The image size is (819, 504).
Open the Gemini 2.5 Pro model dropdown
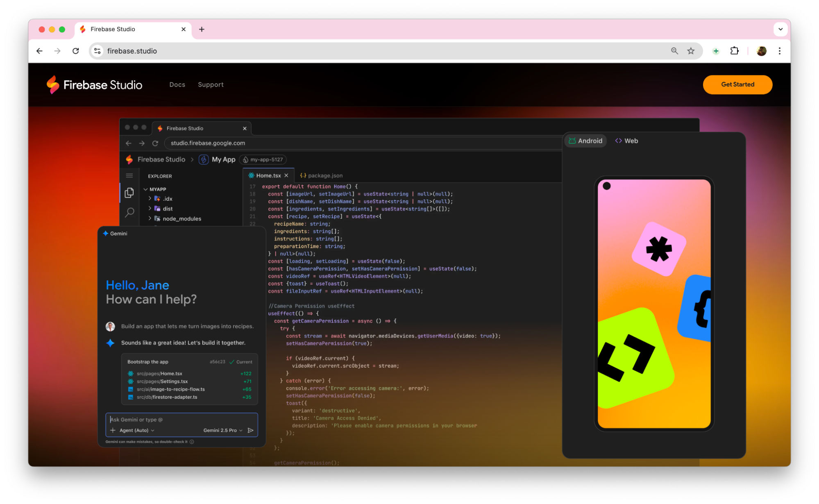(x=223, y=430)
